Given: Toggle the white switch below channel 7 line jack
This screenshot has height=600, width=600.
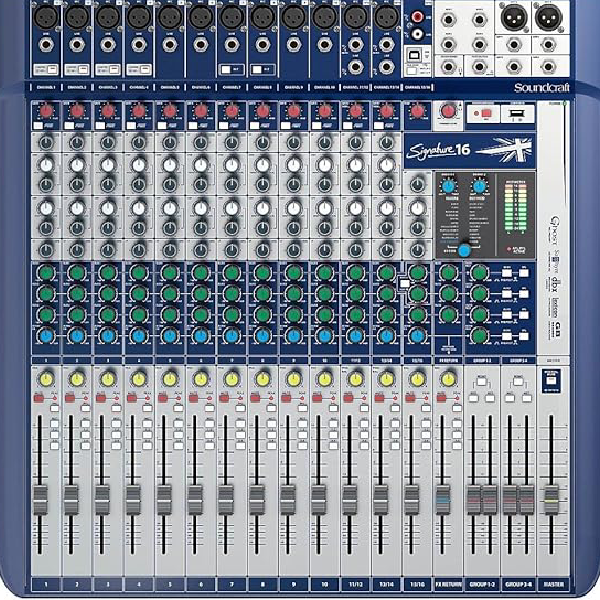Looking at the screenshot, I should [x=226, y=70].
